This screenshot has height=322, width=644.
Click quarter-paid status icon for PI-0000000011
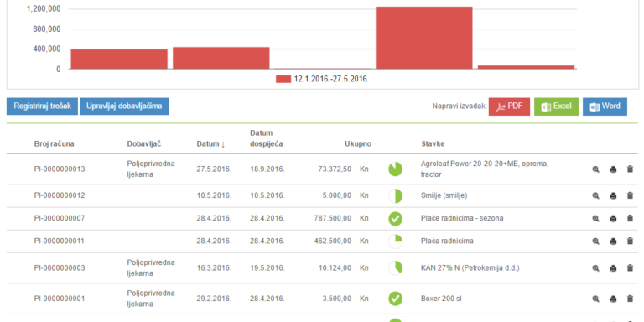point(395,241)
